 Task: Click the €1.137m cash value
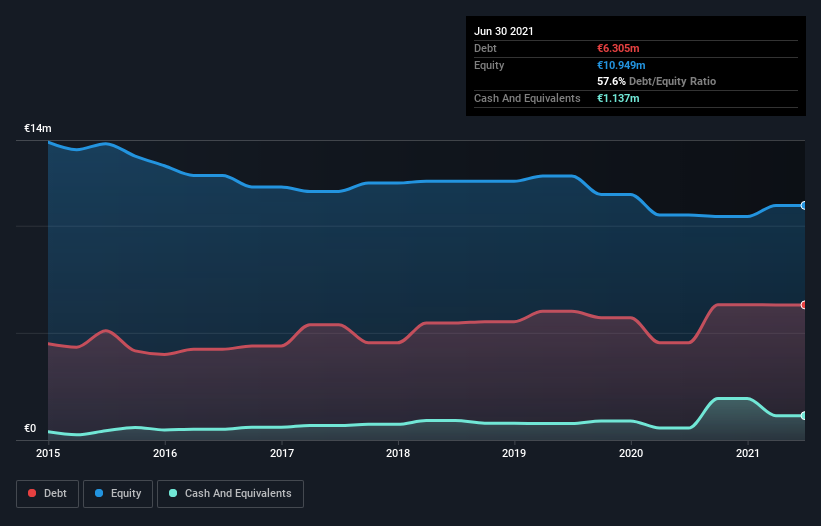[618, 98]
